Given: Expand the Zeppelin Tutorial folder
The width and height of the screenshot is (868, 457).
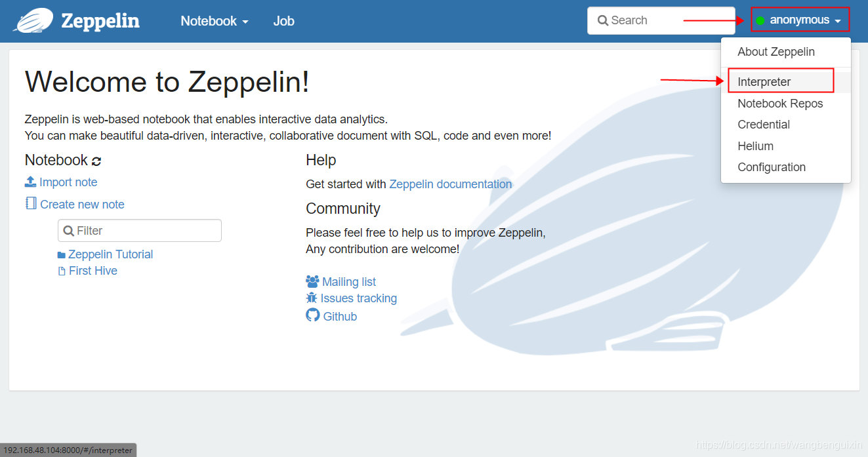Looking at the screenshot, I should click(x=111, y=254).
